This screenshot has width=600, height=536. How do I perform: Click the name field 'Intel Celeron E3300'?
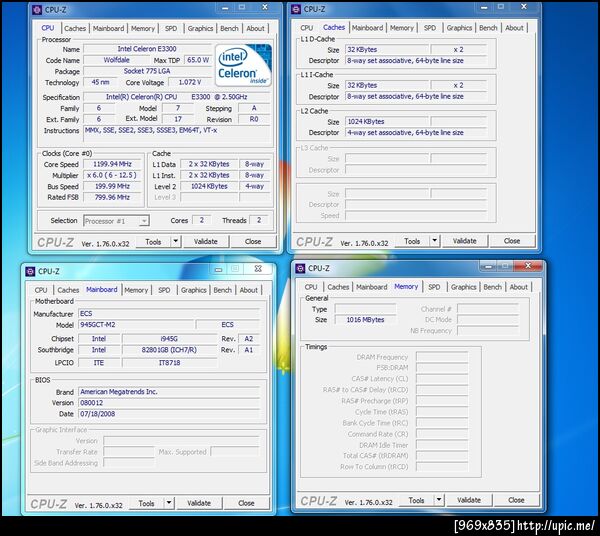[147, 49]
